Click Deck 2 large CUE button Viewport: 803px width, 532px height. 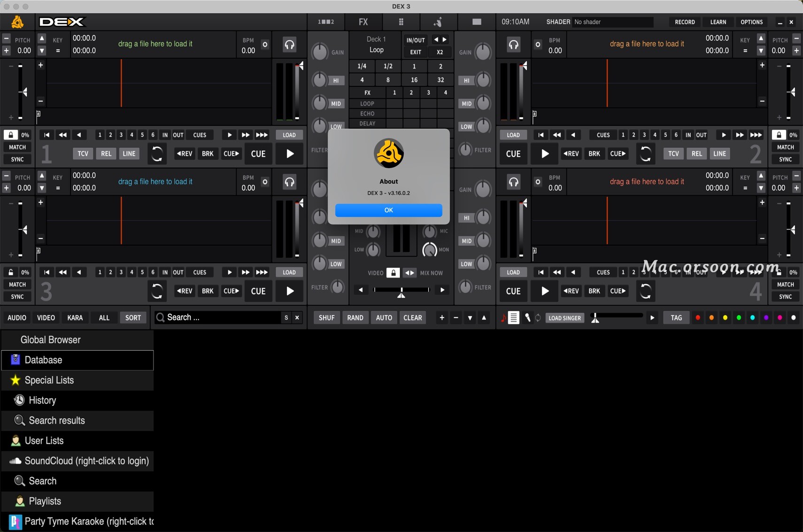pyautogui.click(x=513, y=154)
